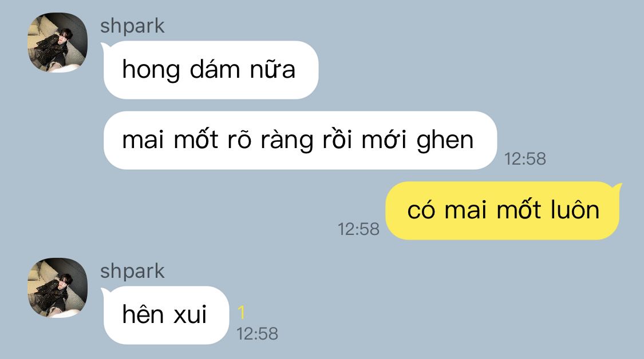
Task: Click the 12:58 timestamp under the unread count
Action: point(257,334)
